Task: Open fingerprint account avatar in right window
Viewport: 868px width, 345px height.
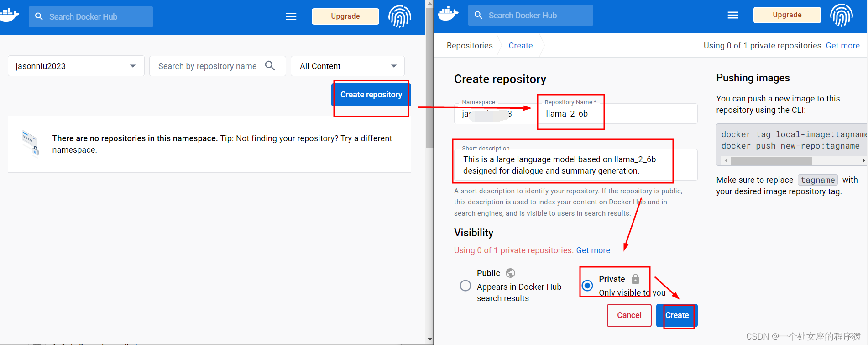Action: 842,15
